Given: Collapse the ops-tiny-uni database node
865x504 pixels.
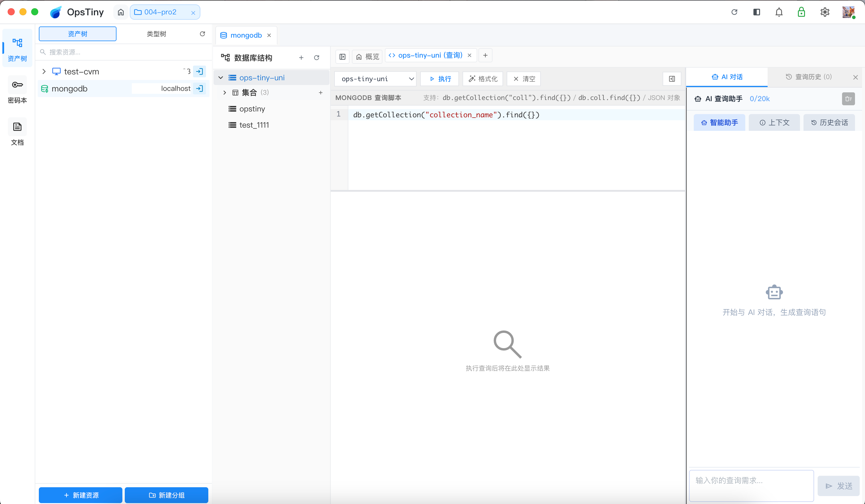Looking at the screenshot, I should (221, 78).
